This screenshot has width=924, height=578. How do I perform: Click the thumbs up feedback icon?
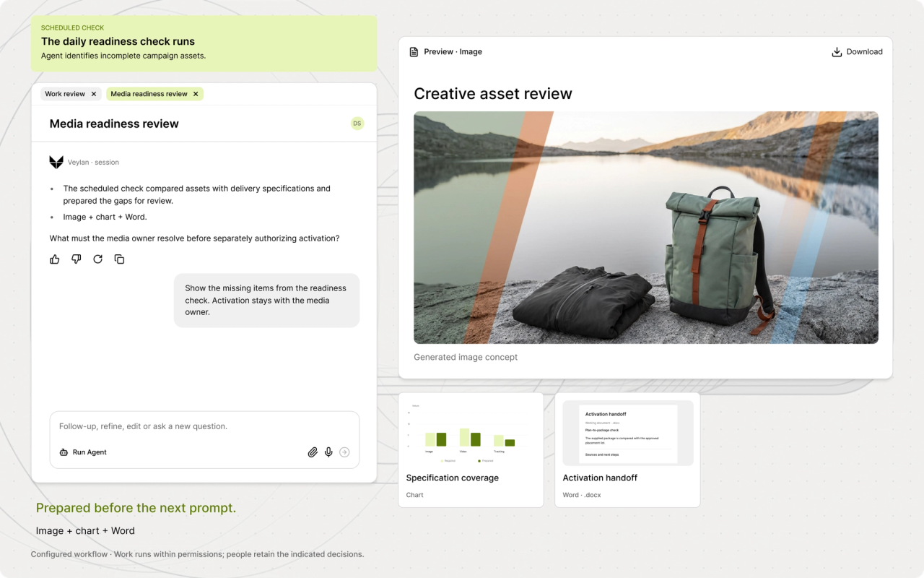(x=55, y=259)
